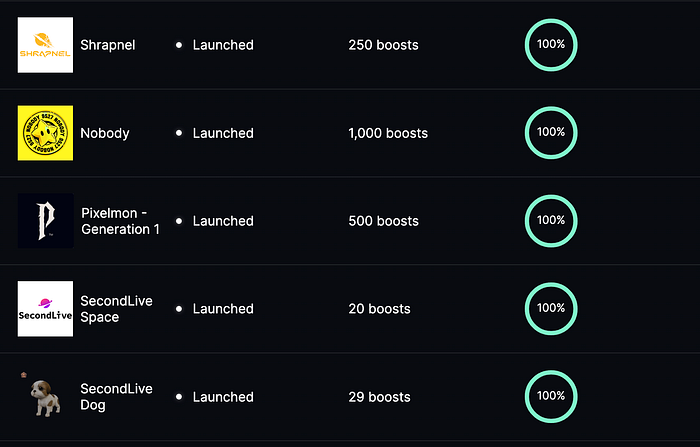This screenshot has height=447, width=700.
Task: Select the Pixelmon Generation 1 logo
Action: click(45, 220)
